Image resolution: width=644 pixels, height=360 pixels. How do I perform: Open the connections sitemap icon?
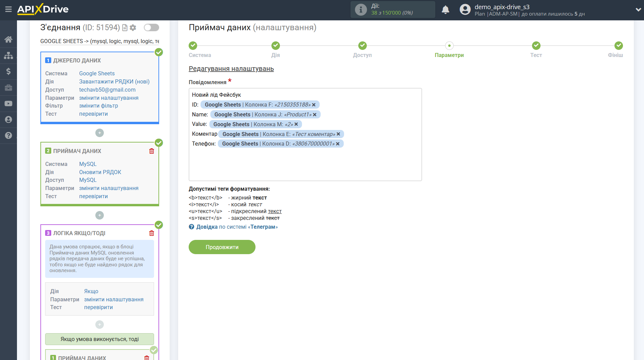8,55
